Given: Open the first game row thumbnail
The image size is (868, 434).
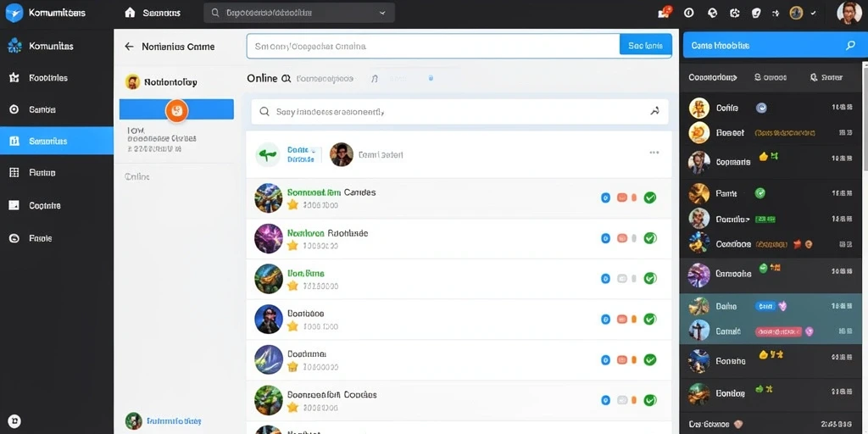Looking at the screenshot, I should point(269,198).
